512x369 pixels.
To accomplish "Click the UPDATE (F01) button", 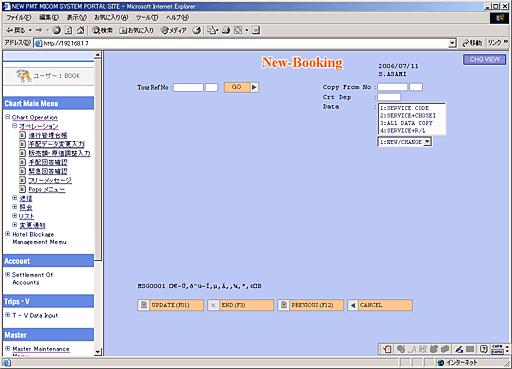I will pos(170,305).
